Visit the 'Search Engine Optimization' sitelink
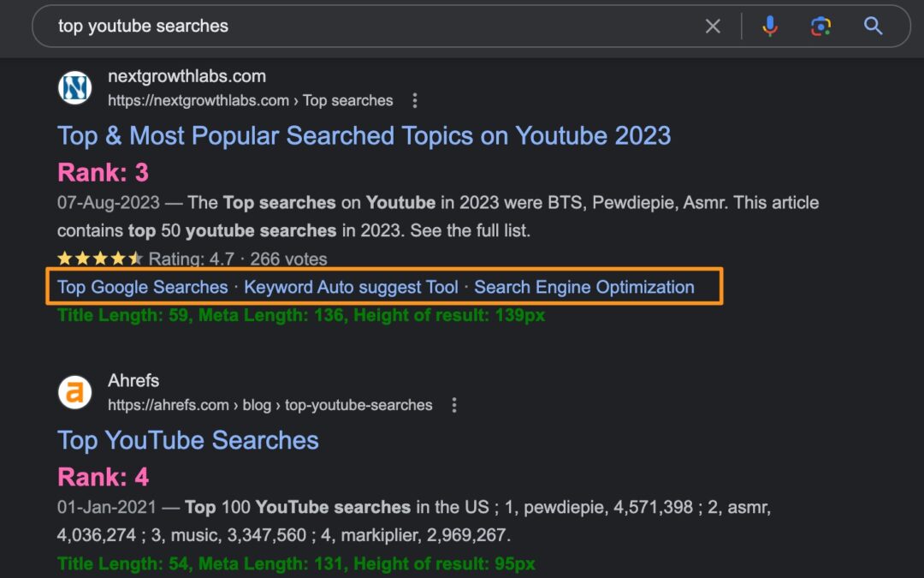Screen dimensions: 924x578 [583, 287]
